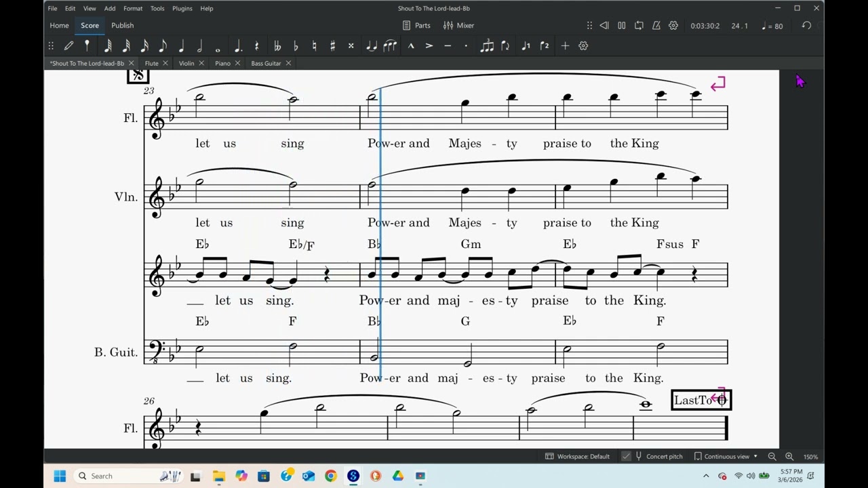868x488 pixels.
Task: Toggle the Concert pitch checkbox
Action: point(626,456)
